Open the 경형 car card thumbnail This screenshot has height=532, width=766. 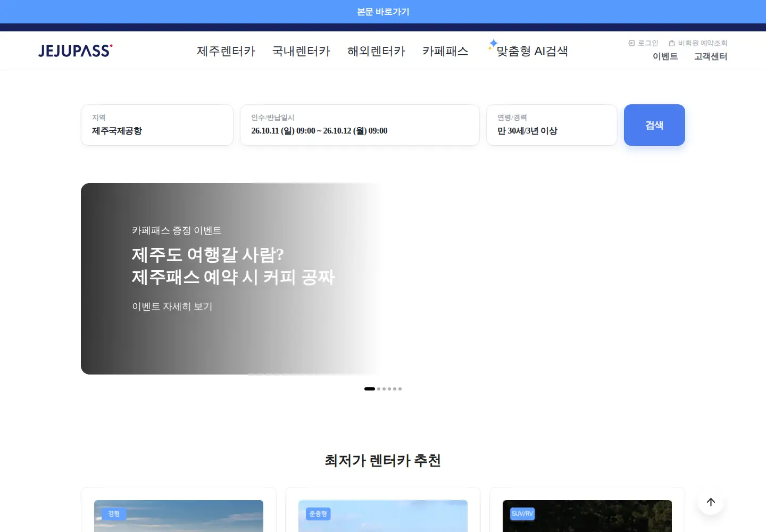click(x=179, y=516)
